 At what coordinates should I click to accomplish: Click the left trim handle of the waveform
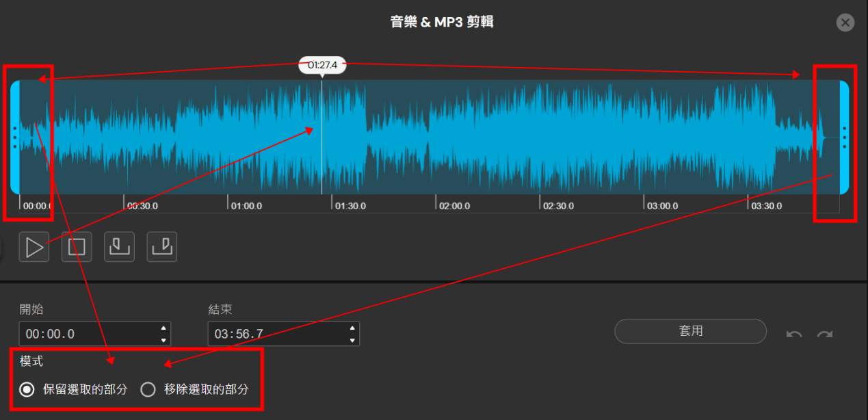(14, 137)
